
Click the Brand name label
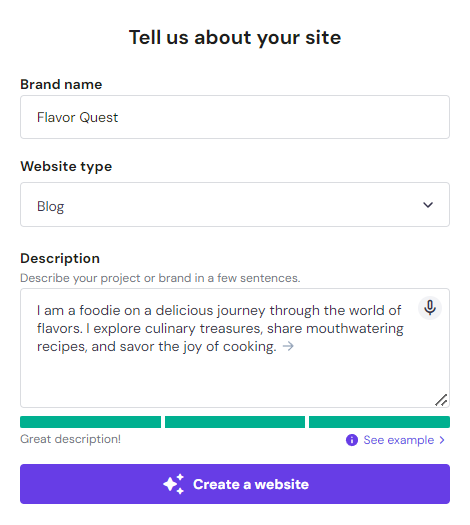pos(61,84)
